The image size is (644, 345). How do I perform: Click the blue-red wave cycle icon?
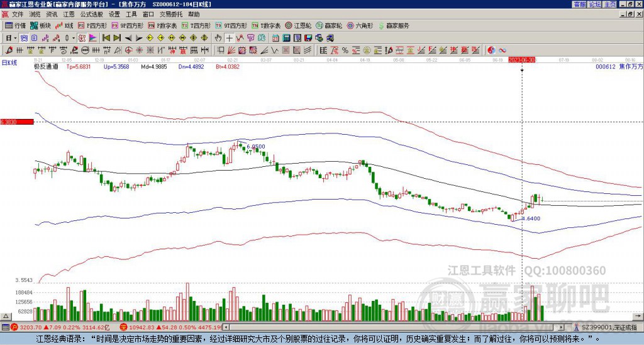(x=502, y=50)
